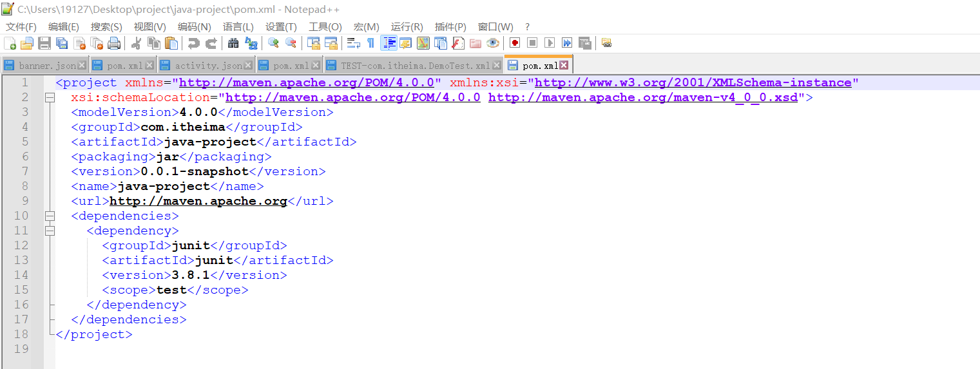
Task: Collapse the project fold marker at line 2
Action: click(50, 97)
